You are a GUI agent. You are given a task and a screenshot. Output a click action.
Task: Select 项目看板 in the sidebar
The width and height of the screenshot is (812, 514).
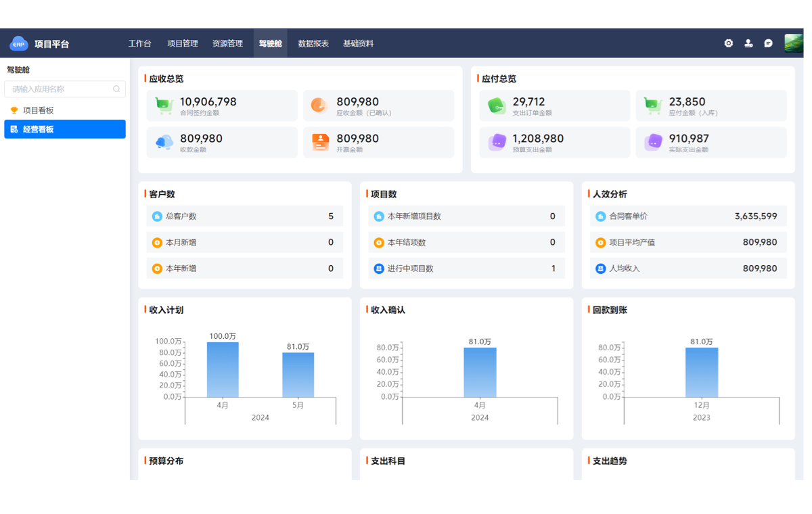pos(39,110)
